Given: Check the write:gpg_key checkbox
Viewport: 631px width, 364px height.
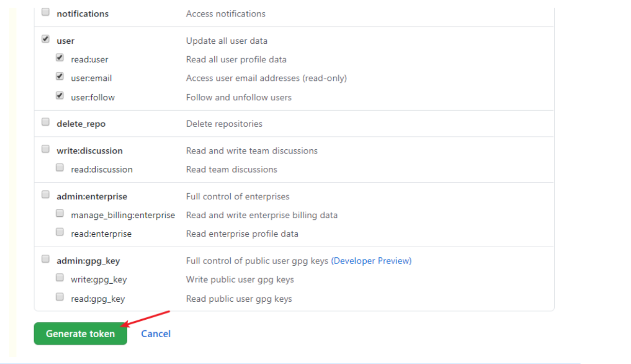Looking at the screenshot, I should coord(60,278).
